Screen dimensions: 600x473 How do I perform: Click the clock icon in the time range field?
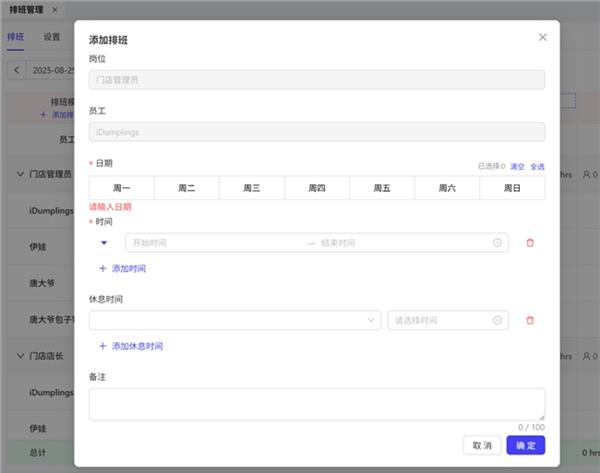click(497, 243)
